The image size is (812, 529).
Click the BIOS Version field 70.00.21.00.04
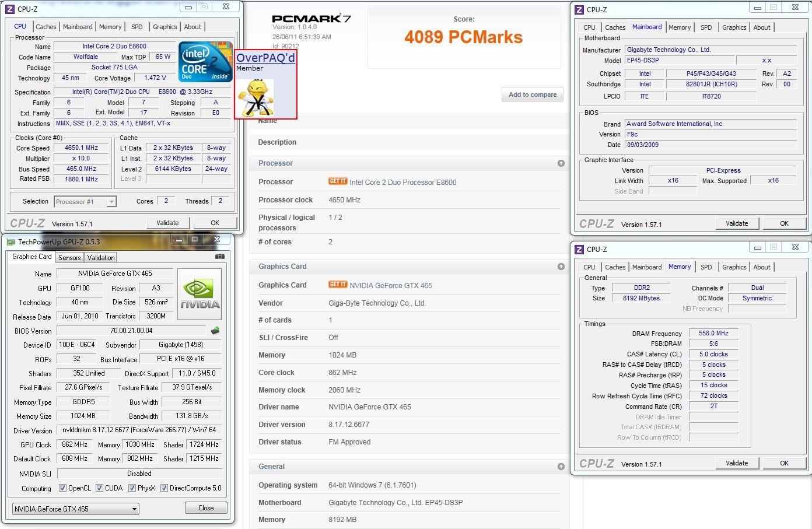coord(131,331)
